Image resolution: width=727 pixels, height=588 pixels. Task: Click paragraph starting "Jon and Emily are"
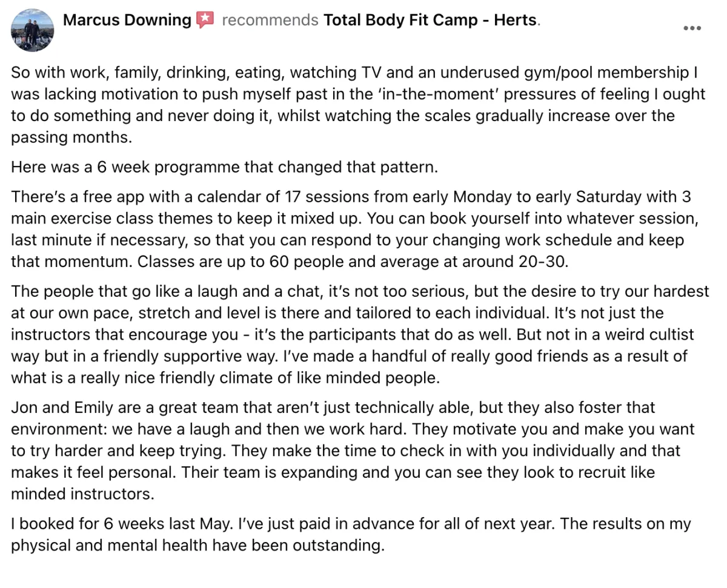tap(353, 450)
